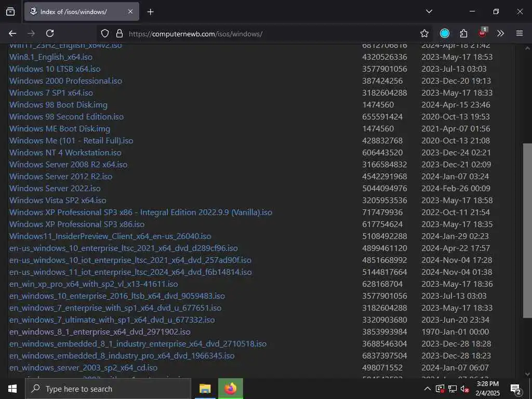The image size is (532, 399).
Task: Open Windows 2000 Professional.iso link
Action: [x=66, y=81]
